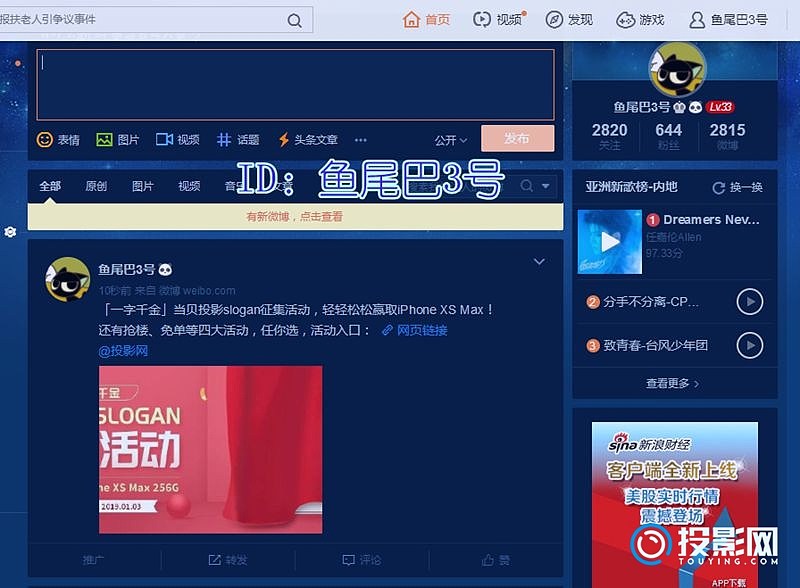Open the 首页 home tab
Viewport: 800px width, 588px height.
click(426, 20)
